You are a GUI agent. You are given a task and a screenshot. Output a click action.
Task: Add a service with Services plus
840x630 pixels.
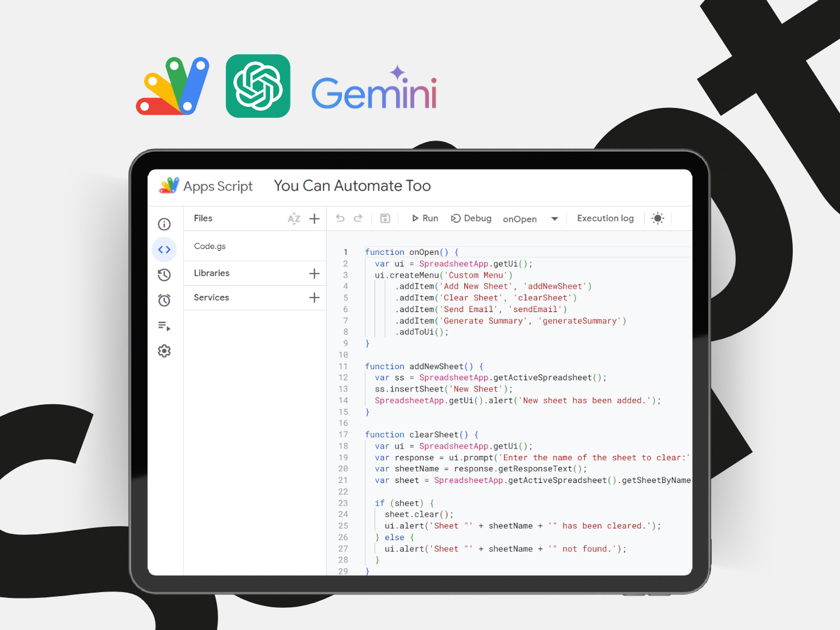click(x=314, y=297)
